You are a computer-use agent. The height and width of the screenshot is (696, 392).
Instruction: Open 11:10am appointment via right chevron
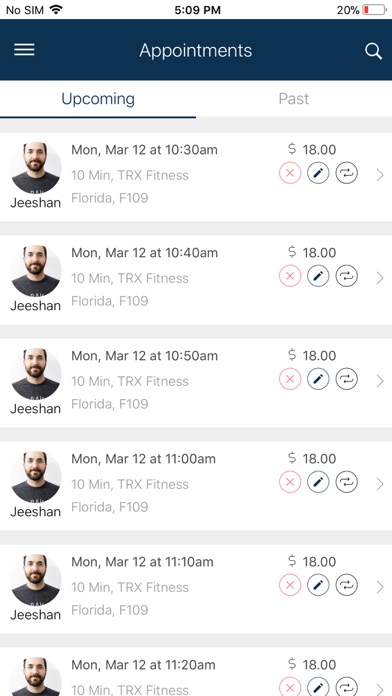coord(380,587)
